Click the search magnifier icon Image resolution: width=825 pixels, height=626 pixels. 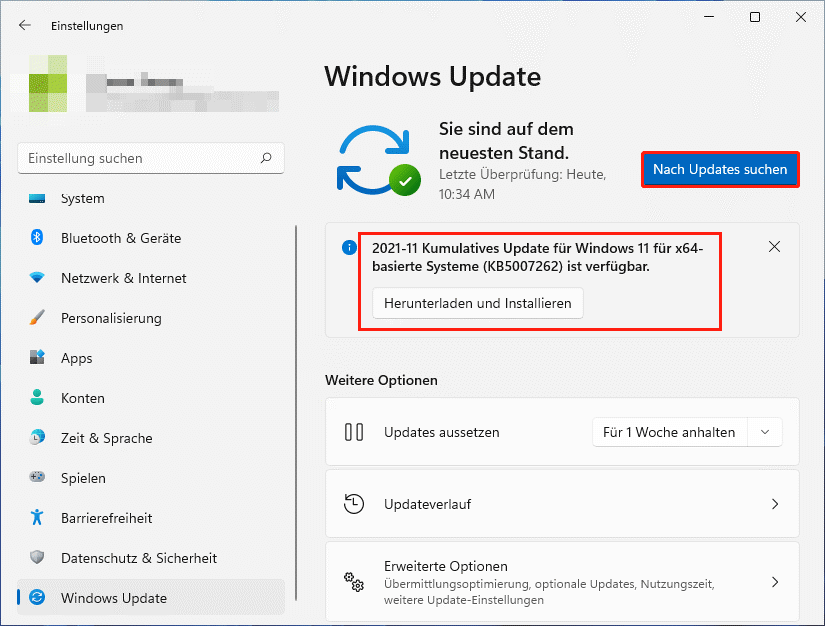coord(265,158)
